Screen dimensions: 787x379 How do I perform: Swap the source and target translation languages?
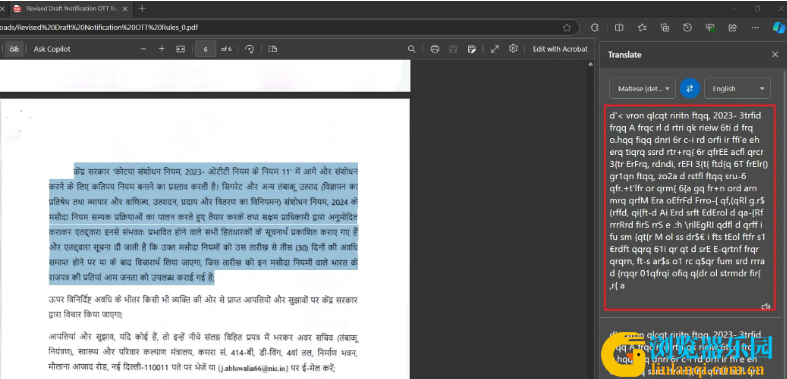tap(690, 88)
